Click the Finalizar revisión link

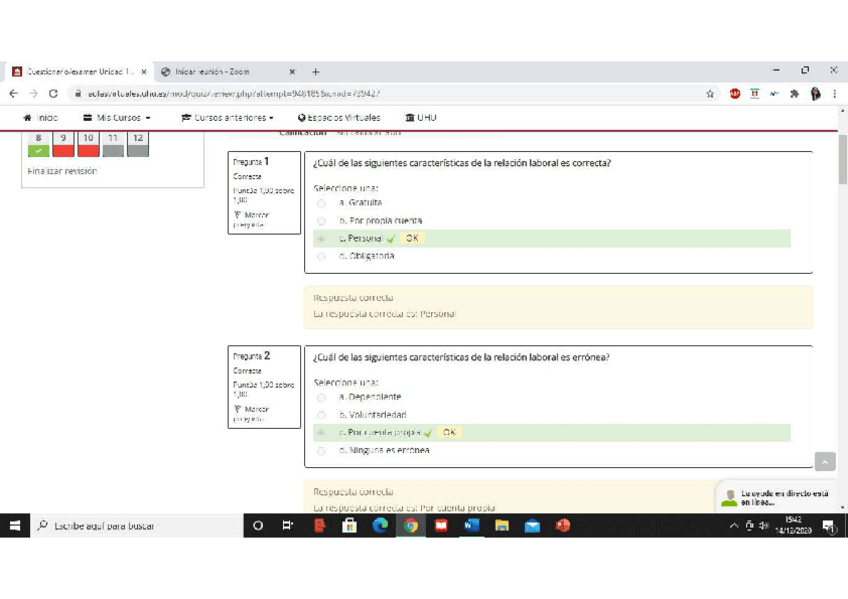62,171
